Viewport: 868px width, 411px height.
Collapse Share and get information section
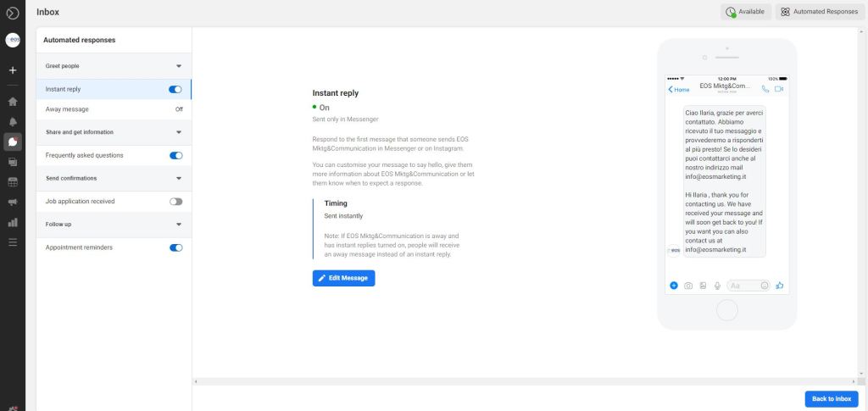[x=179, y=132]
